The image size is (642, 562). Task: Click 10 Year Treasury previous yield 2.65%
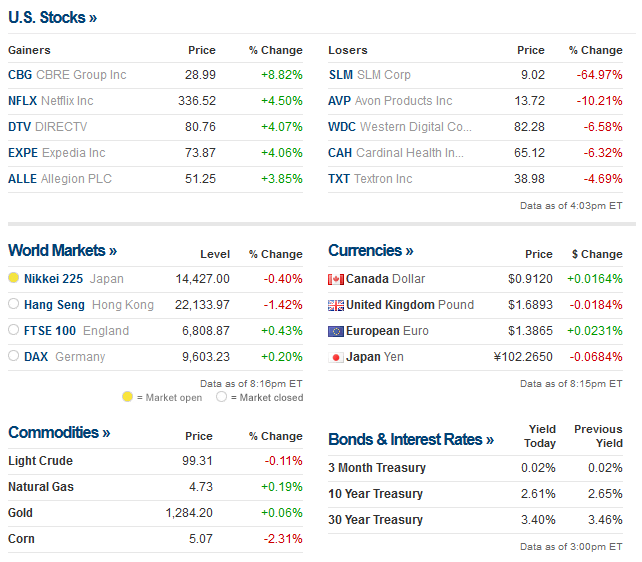point(605,494)
